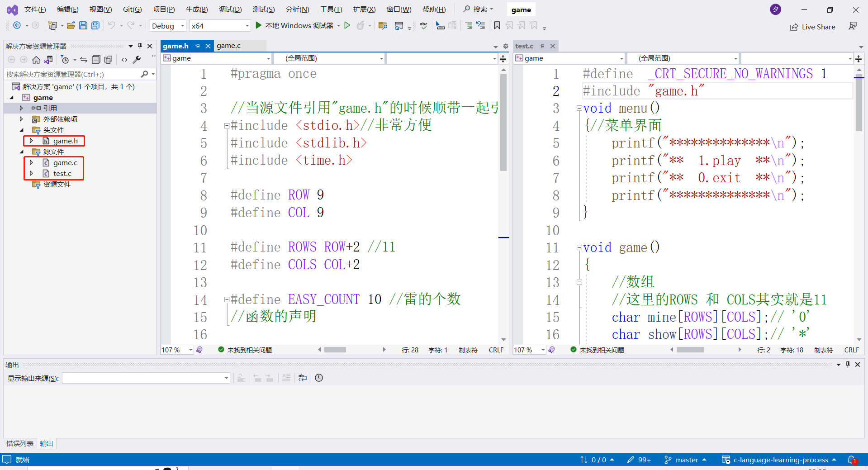Toggle sync with active document icon
The image size is (868, 470).
pos(84,59)
